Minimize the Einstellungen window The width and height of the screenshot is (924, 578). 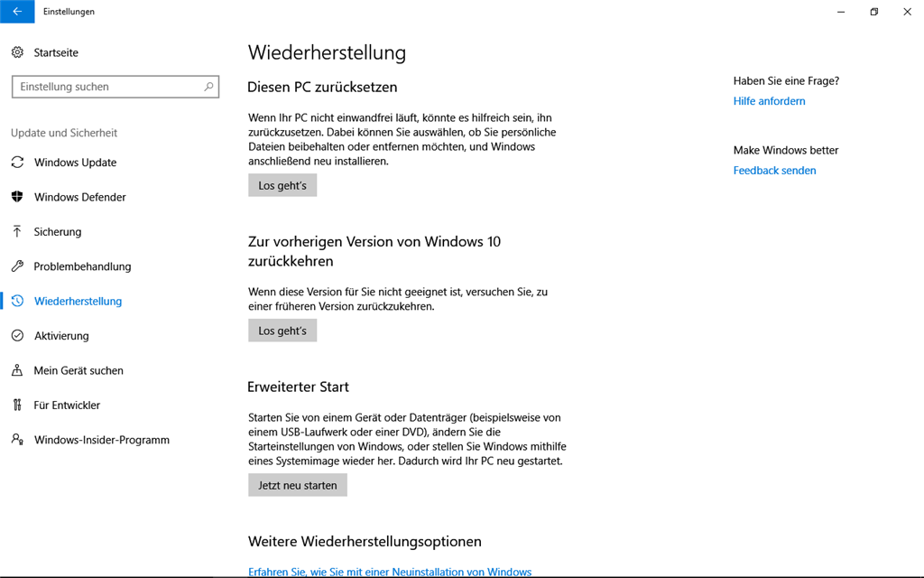point(841,11)
